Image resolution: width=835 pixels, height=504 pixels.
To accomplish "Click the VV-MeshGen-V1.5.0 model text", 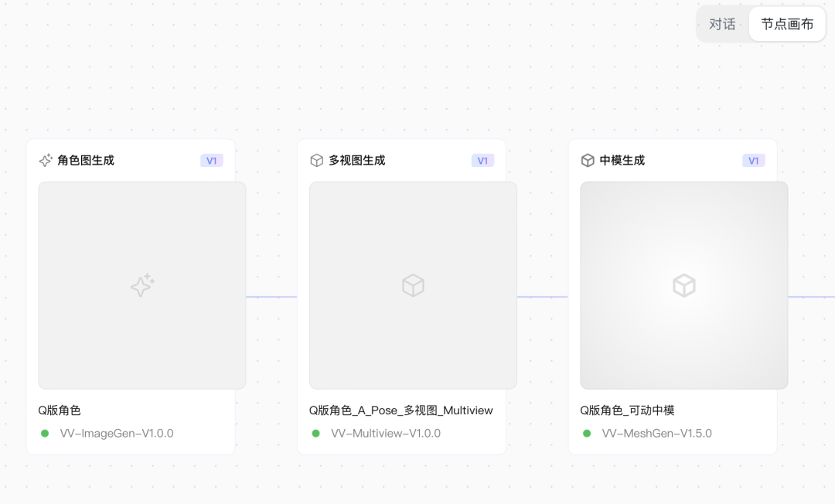I will coord(656,433).
